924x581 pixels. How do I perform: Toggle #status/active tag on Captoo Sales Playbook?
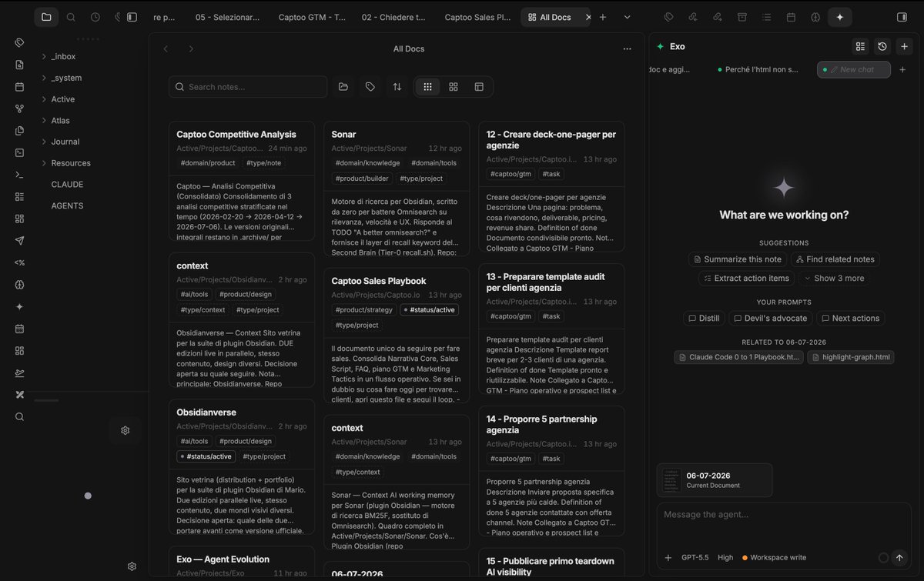click(x=429, y=310)
